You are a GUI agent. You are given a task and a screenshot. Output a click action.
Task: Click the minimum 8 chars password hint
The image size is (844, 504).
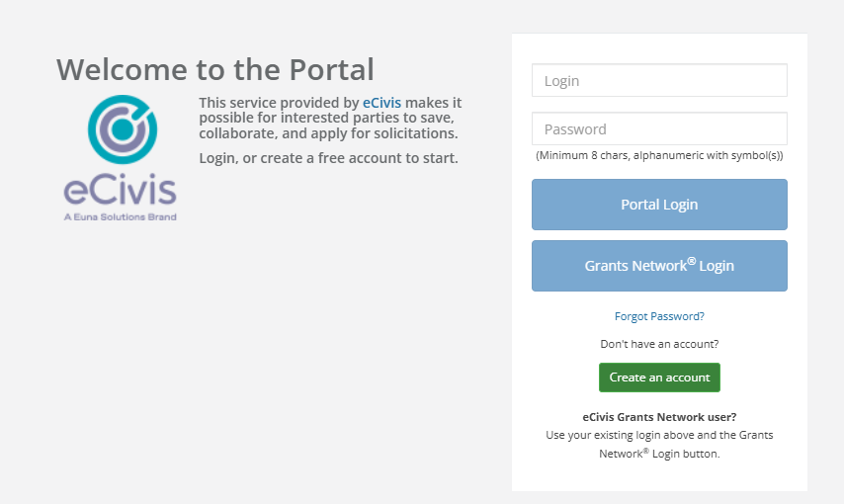point(659,156)
